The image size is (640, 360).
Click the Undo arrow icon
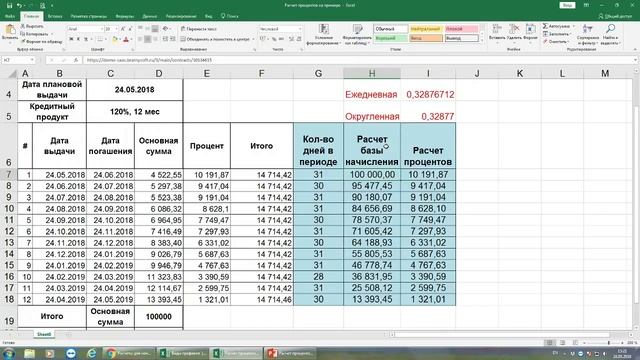(19, 5)
